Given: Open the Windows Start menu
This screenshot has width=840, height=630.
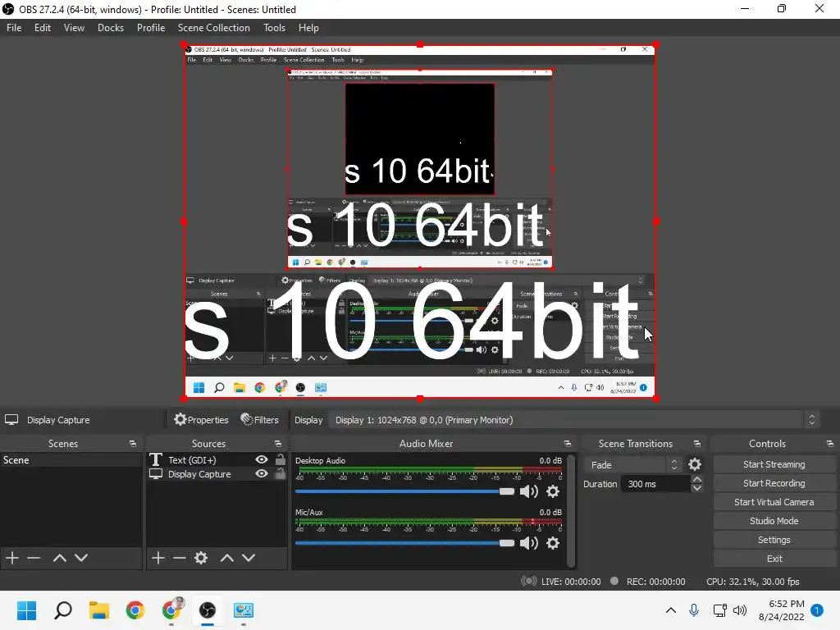Looking at the screenshot, I should coord(26,610).
